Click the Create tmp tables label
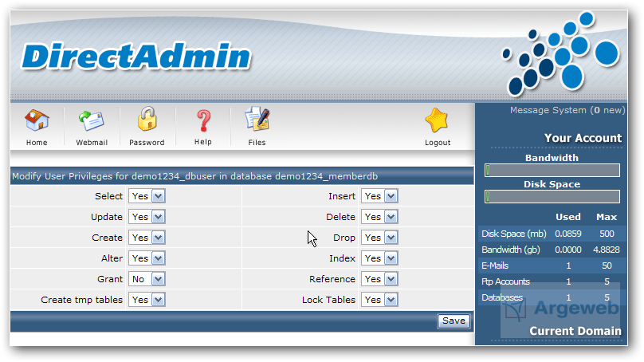The height and width of the screenshot is (362, 644). 82,300
